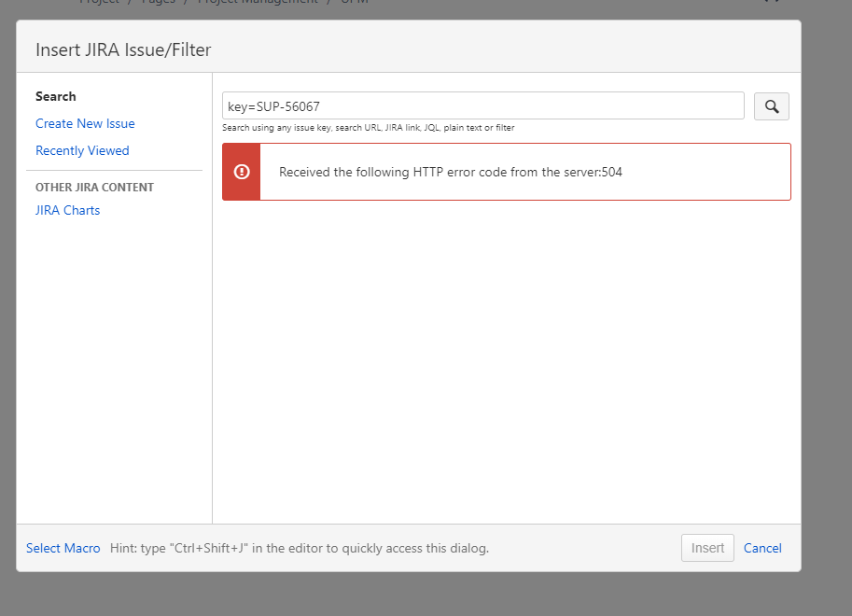
Task: Click the Ctrl+Shift+J hint text
Action: pos(300,548)
